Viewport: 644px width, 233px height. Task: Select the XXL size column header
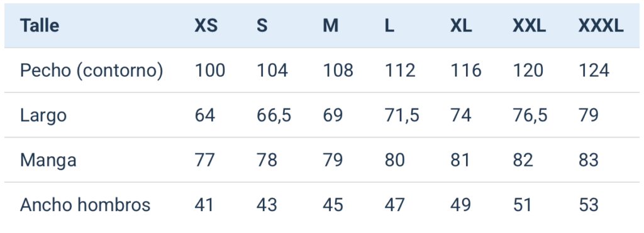[x=529, y=26]
